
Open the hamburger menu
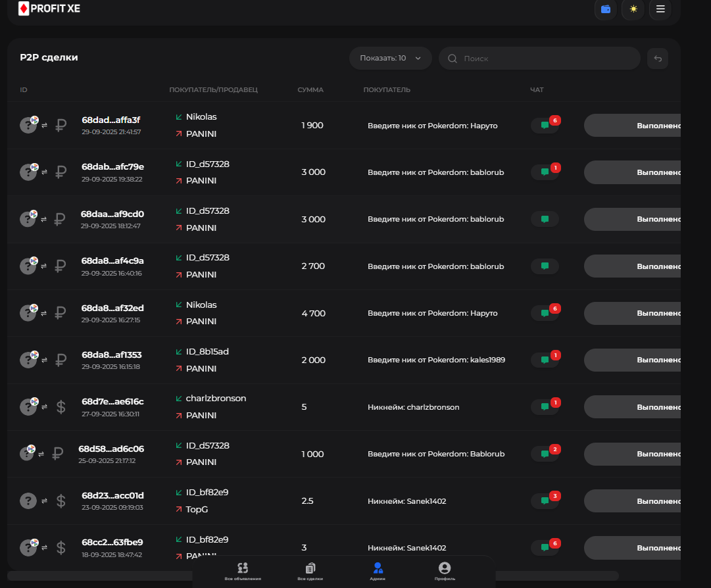click(x=660, y=9)
